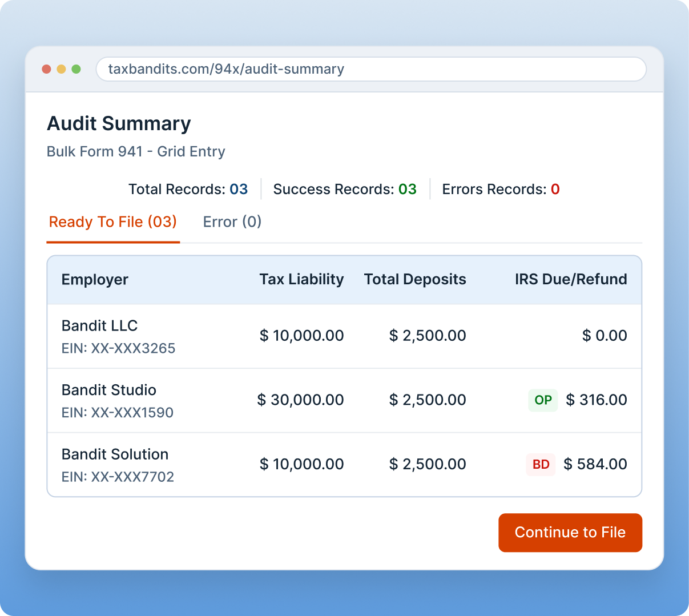Click the $ 584.00 balance due amount

coord(595,465)
